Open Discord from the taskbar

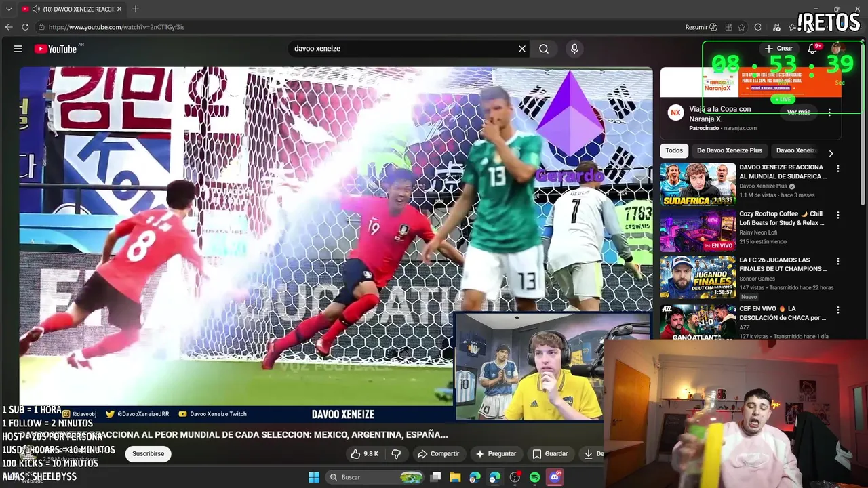coord(555,477)
